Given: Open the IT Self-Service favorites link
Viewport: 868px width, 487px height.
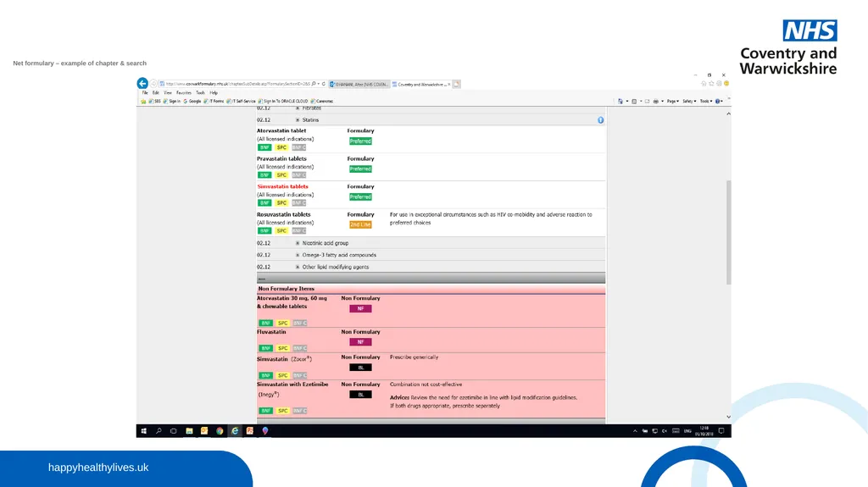Looking at the screenshot, I should pos(241,102).
